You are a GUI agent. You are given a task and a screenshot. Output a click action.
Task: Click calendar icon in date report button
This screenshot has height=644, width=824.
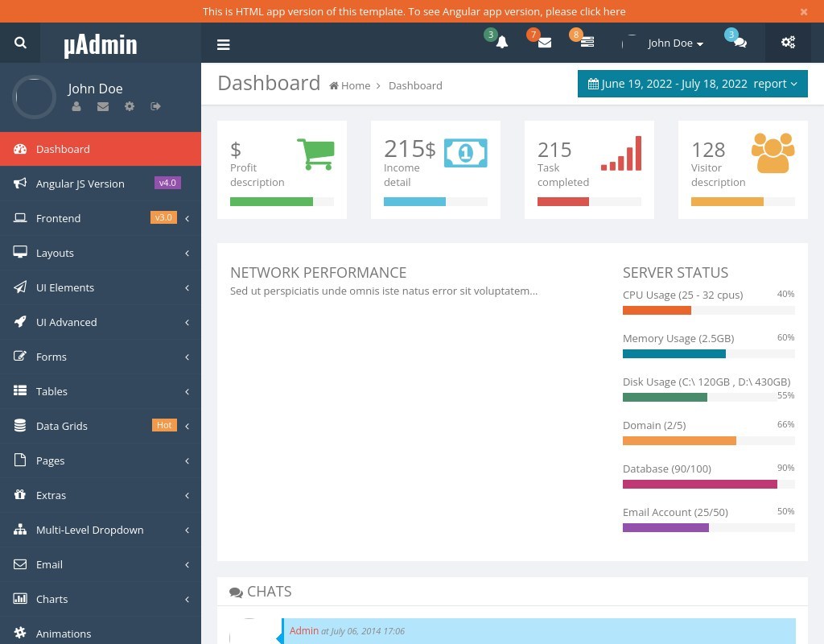(x=593, y=84)
